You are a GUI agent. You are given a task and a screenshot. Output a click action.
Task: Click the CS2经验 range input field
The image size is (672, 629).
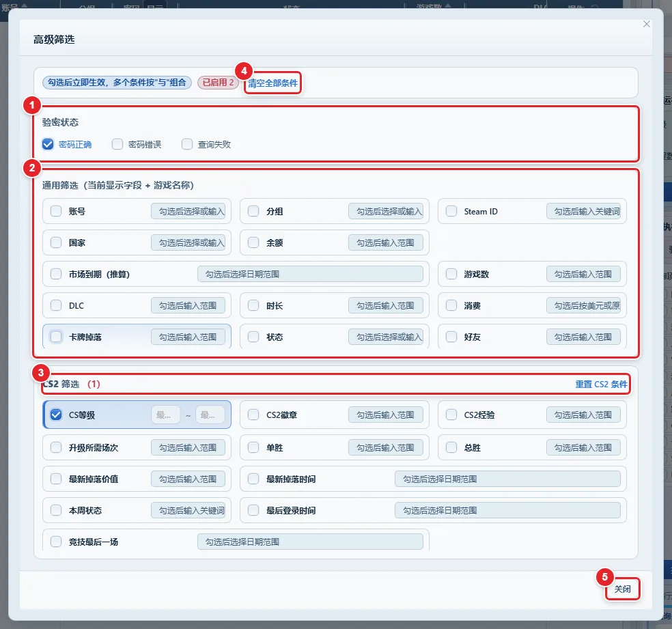click(x=583, y=415)
